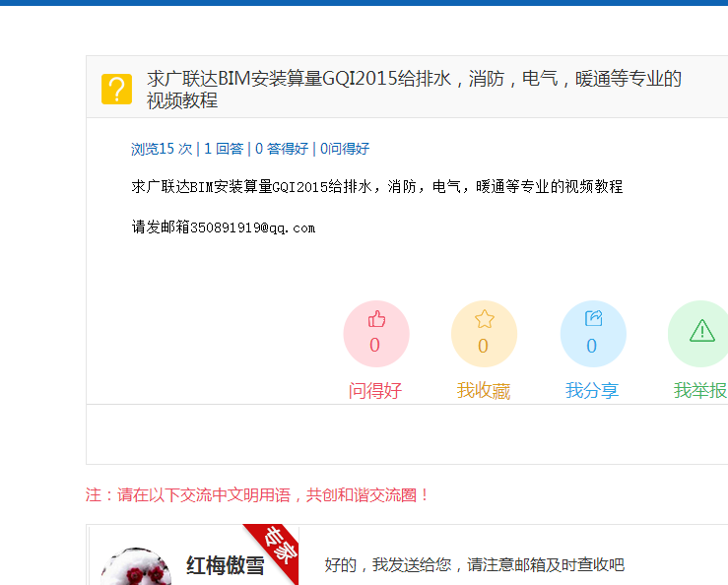Click the question body text about 视频教程

point(377,187)
